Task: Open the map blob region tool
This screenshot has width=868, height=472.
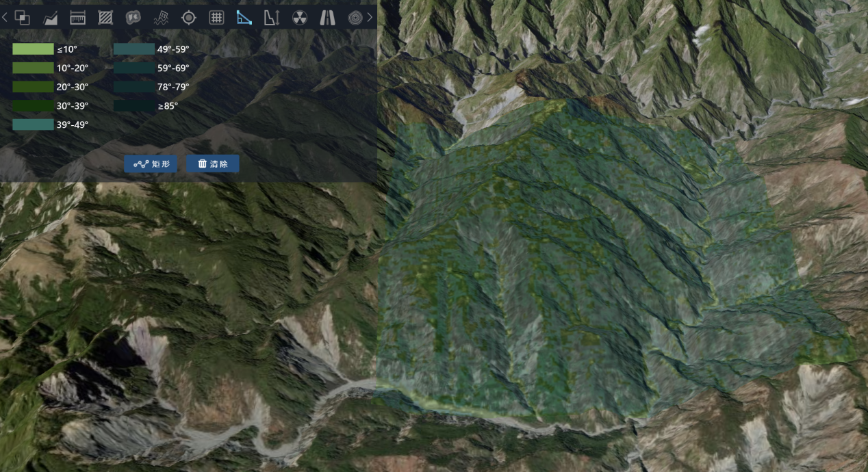Action: point(133,18)
